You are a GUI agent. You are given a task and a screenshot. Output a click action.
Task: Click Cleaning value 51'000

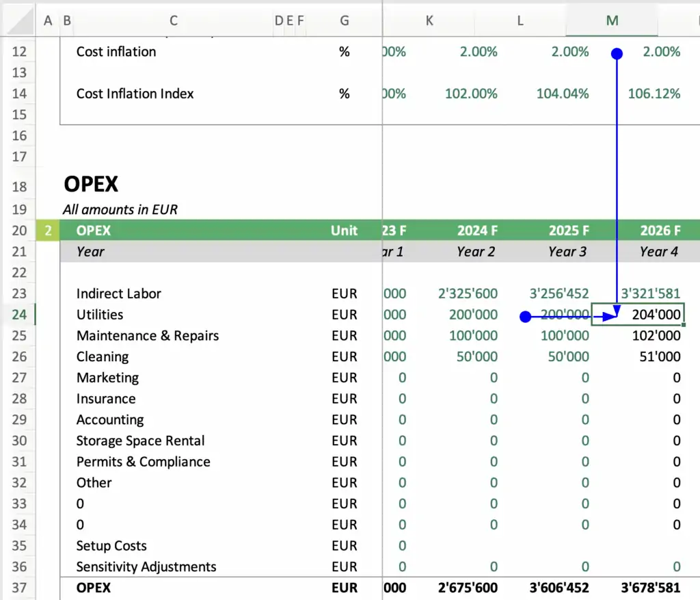coord(660,356)
